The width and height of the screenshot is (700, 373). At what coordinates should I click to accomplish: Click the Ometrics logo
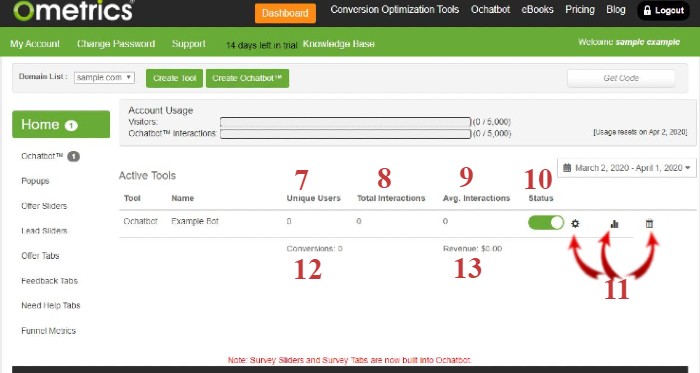tap(74, 10)
